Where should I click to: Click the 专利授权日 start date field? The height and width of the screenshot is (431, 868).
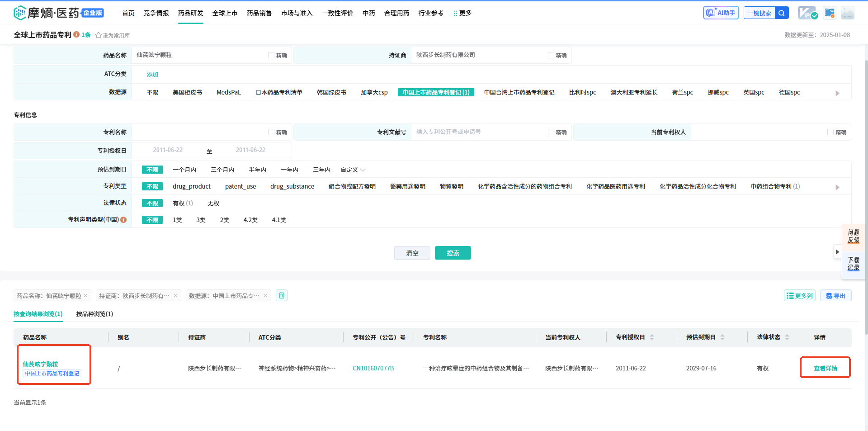tap(168, 150)
